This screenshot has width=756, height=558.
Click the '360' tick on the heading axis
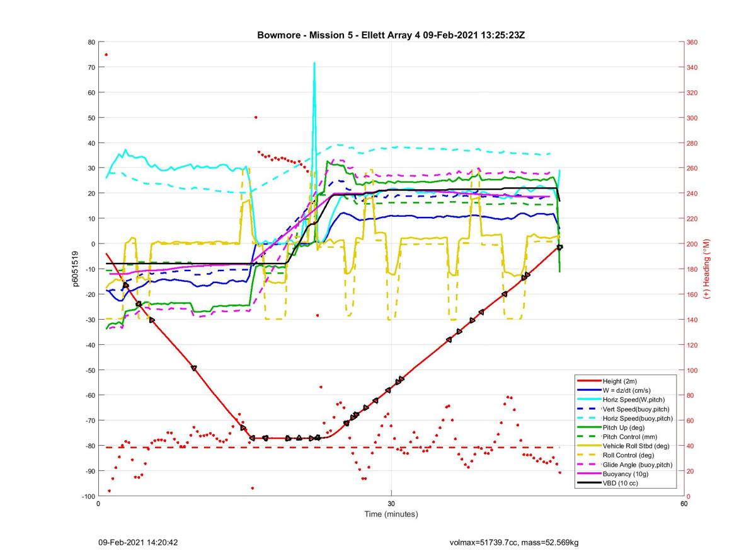[x=692, y=42]
